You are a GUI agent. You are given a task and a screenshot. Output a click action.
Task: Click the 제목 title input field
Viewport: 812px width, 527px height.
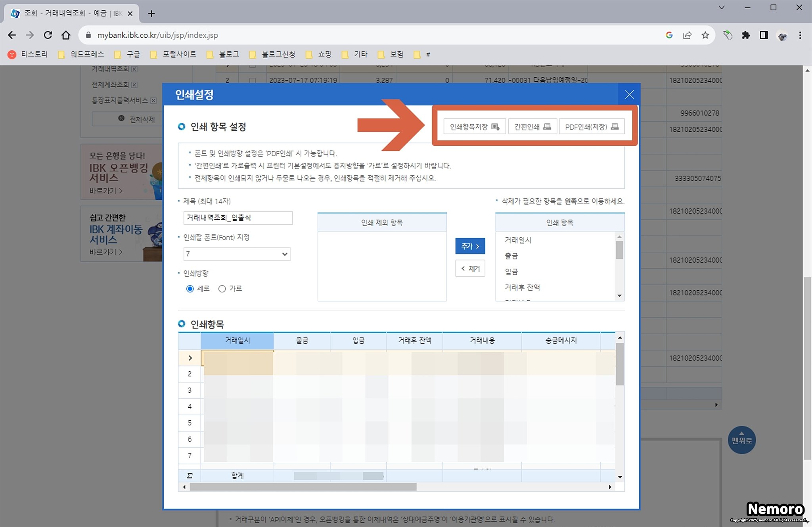pyautogui.click(x=238, y=218)
